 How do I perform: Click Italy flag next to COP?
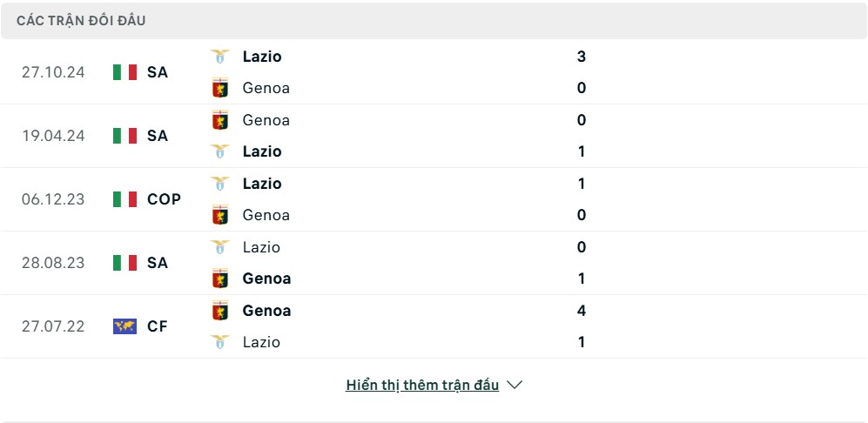pos(124,199)
